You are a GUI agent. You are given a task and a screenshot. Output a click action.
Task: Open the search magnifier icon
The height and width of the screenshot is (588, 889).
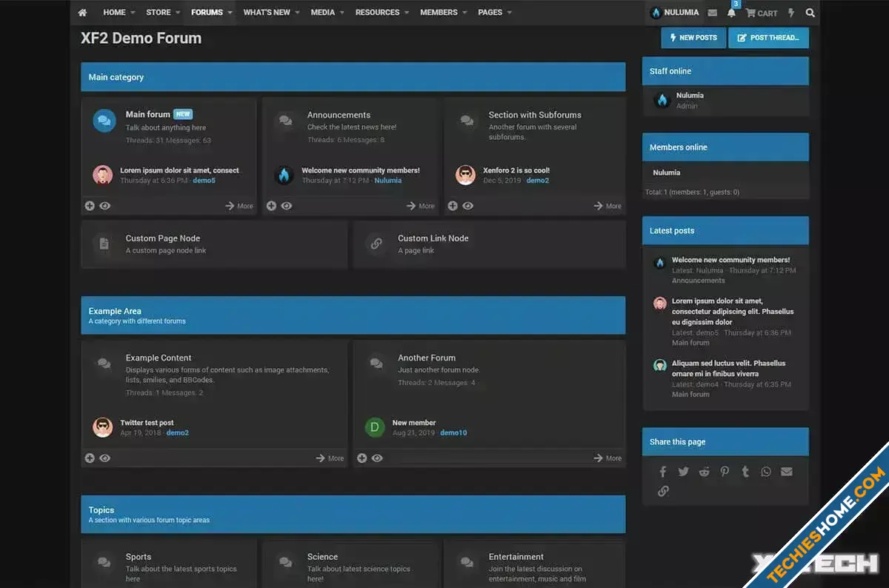tap(810, 13)
